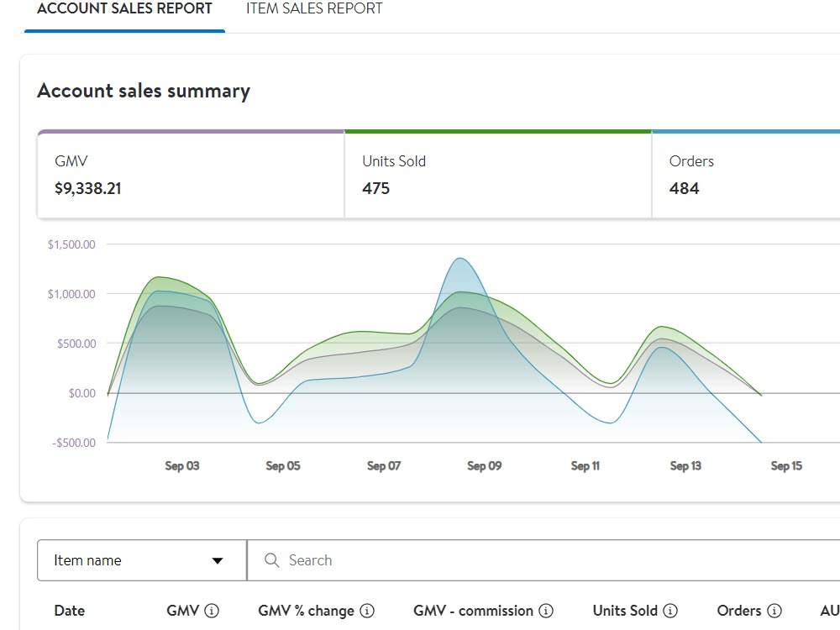Click the Sep 13 axis label
The width and height of the screenshot is (840, 630).
coord(685,466)
